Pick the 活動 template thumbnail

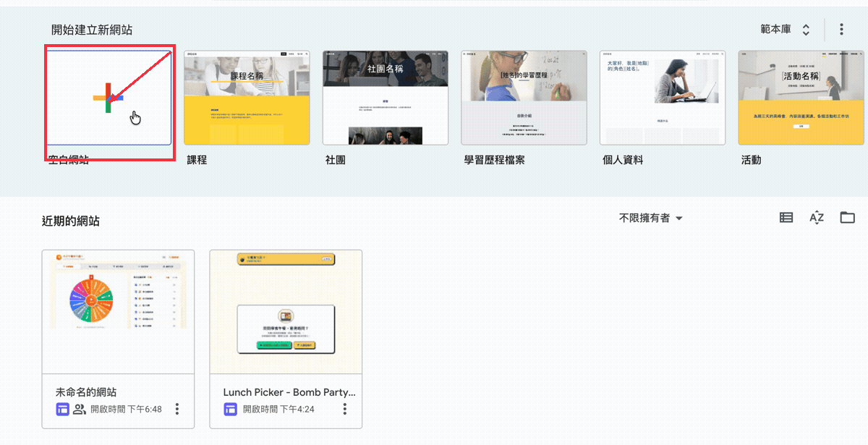801,98
